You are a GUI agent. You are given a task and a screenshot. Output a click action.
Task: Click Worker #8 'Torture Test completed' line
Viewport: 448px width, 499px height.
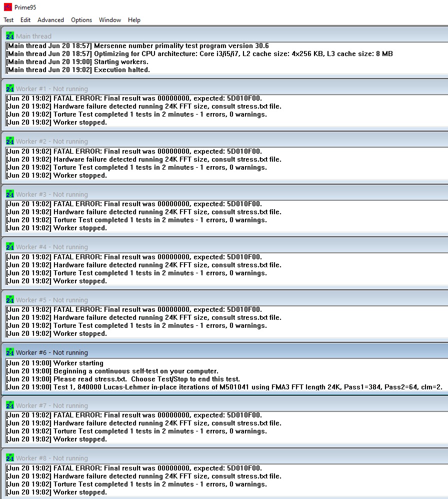point(136,484)
